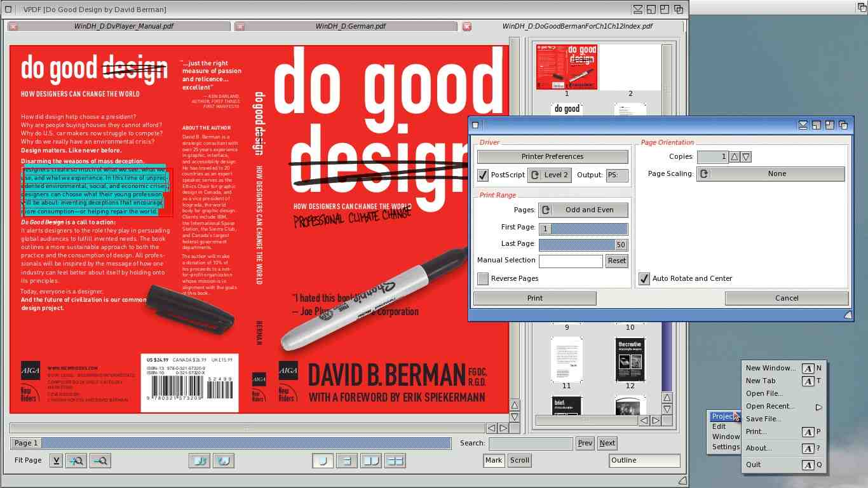Click the Page 1 navigation slider
The height and width of the screenshot is (488, 868).
pos(231,444)
